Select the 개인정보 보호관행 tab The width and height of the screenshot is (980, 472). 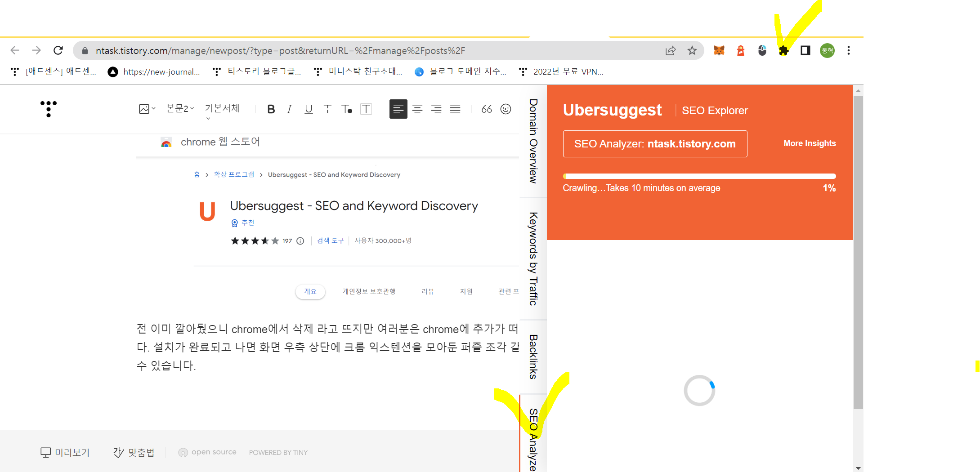point(369,291)
